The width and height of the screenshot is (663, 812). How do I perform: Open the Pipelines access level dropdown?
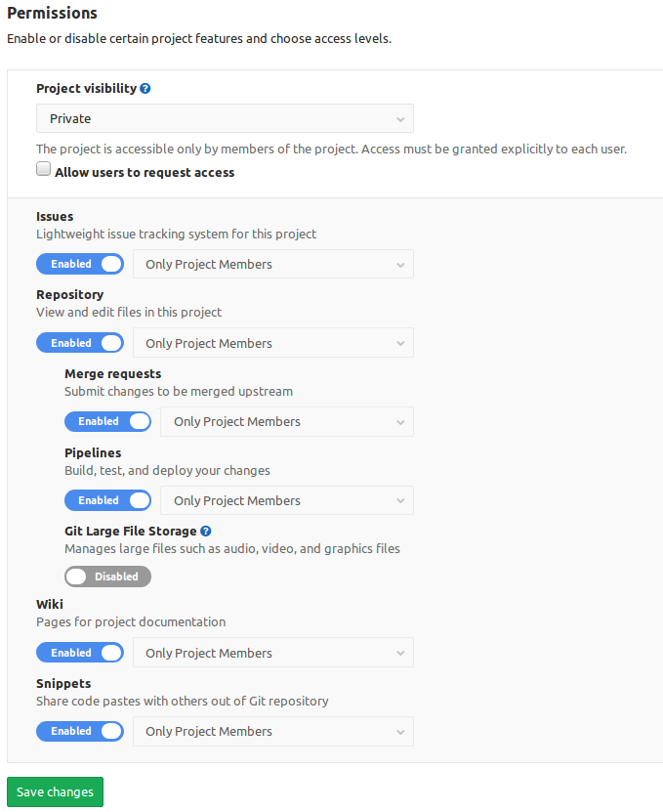coord(286,500)
